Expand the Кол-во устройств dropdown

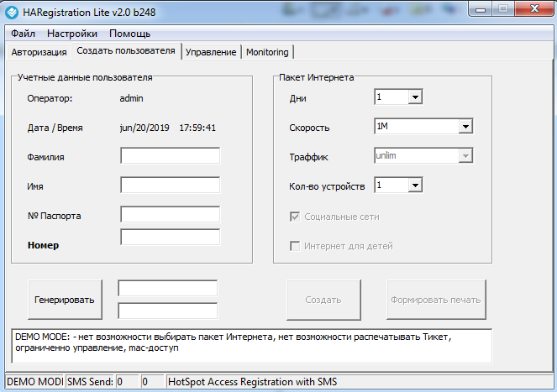tap(414, 186)
